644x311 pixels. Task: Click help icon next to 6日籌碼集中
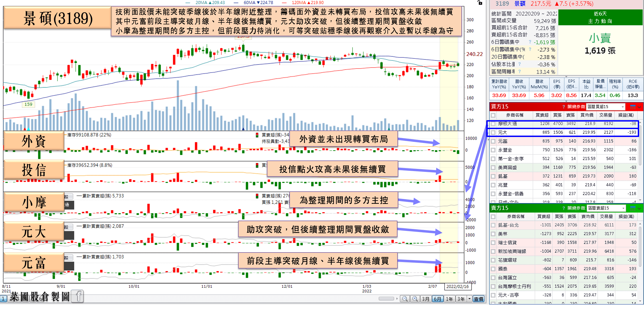pyautogui.click(x=530, y=42)
